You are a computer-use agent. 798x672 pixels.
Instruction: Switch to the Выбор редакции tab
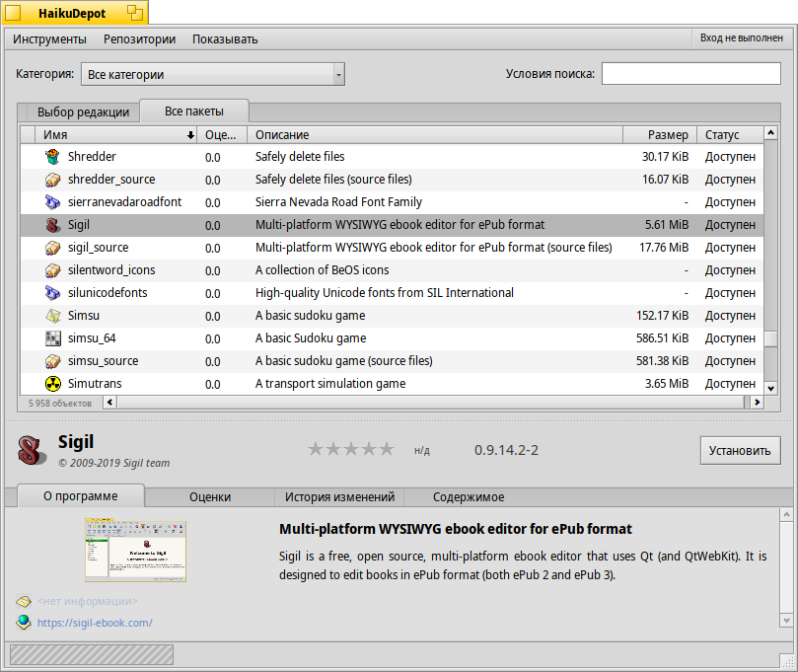[x=84, y=112]
